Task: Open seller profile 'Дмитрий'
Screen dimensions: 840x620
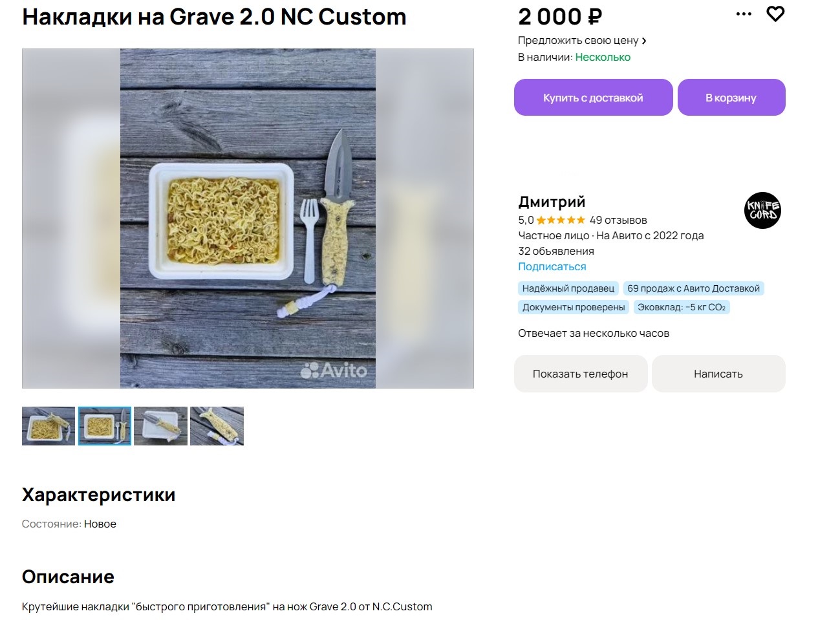Action: 551,202
